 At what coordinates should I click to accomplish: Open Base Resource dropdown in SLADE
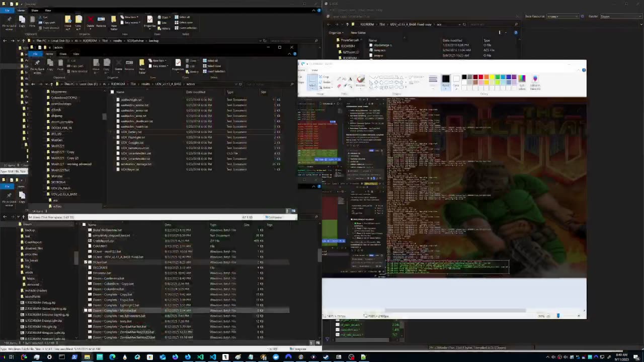pyautogui.click(x=562, y=17)
